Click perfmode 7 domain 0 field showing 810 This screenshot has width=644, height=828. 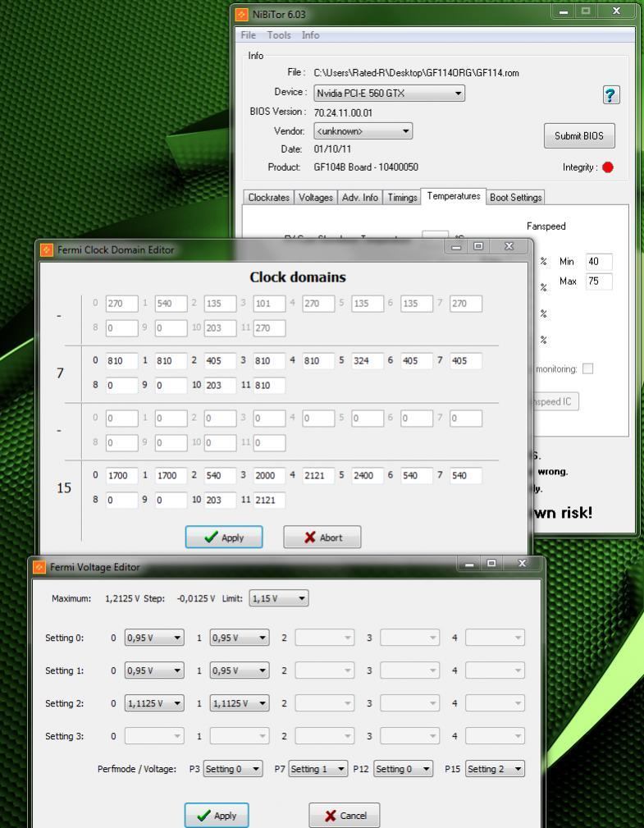coord(122,361)
